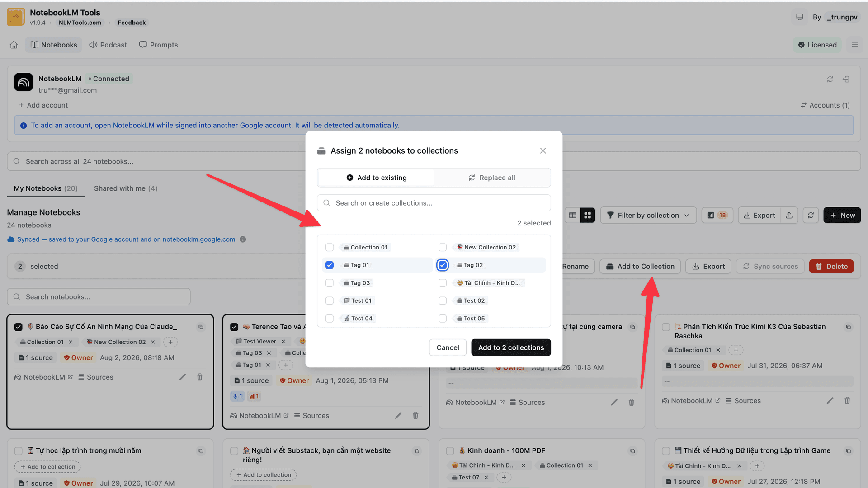This screenshot has height=488, width=868.
Task: Select the Add to existing mode
Action: 376,178
